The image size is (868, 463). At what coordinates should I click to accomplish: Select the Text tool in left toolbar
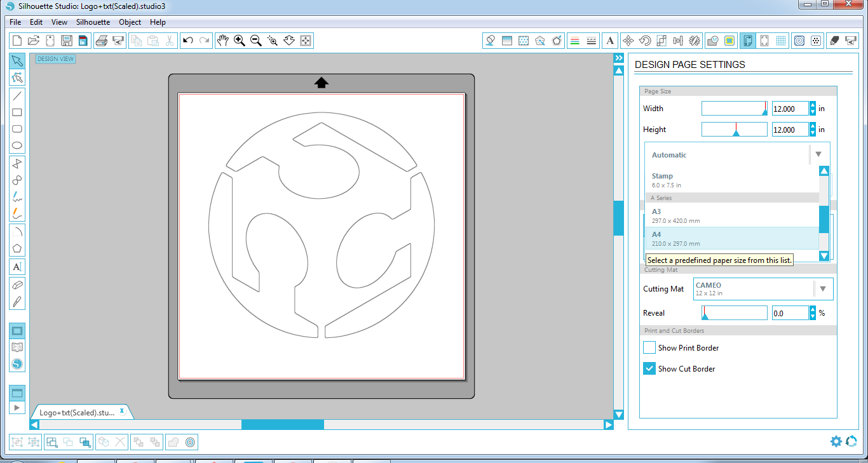tap(17, 267)
